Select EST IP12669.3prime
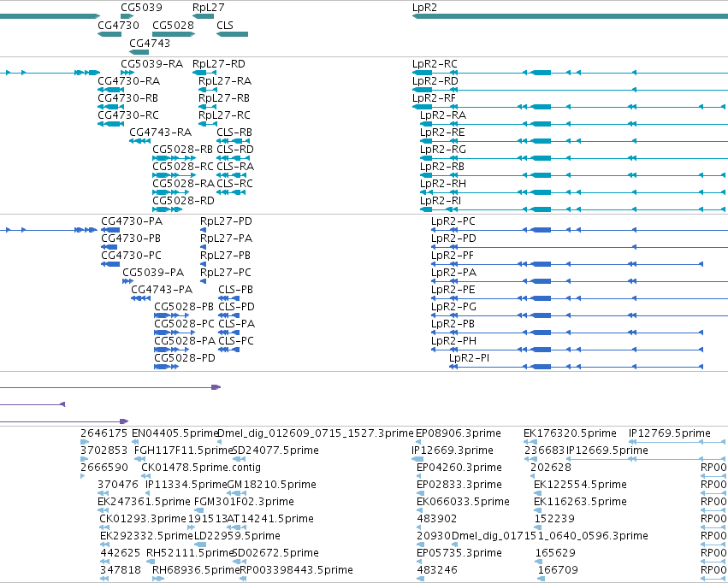The width and height of the screenshot is (728, 583). click(x=453, y=450)
